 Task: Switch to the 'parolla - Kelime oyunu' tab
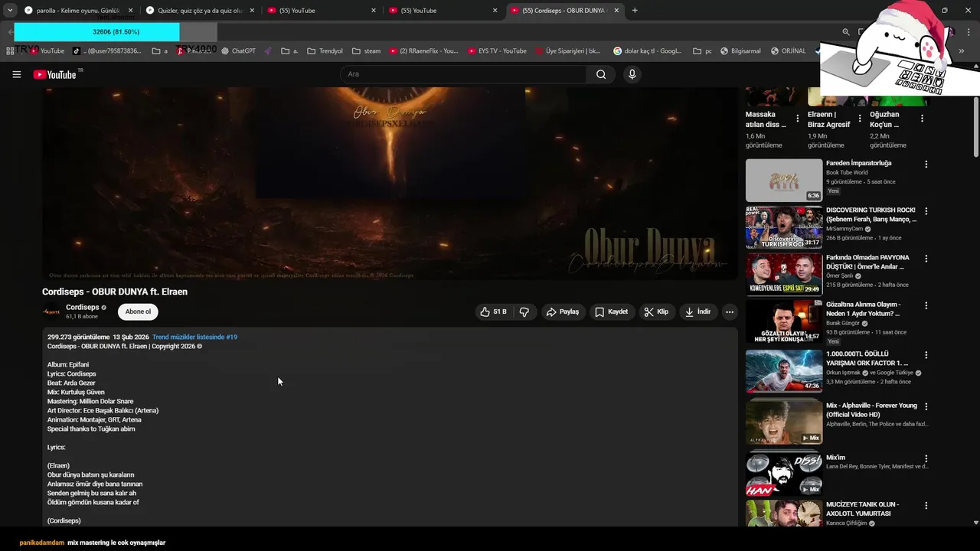[78, 11]
